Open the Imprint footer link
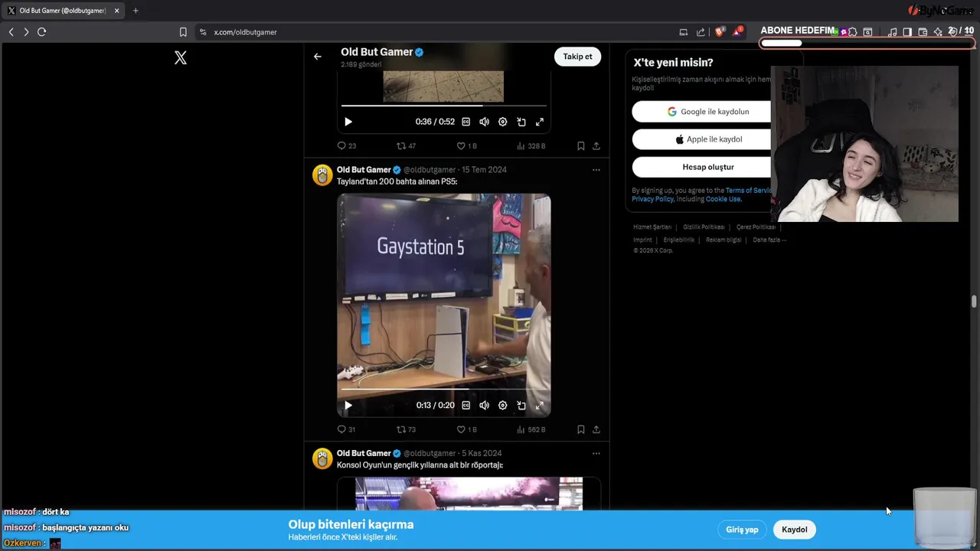The height and width of the screenshot is (551, 980). (642, 240)
